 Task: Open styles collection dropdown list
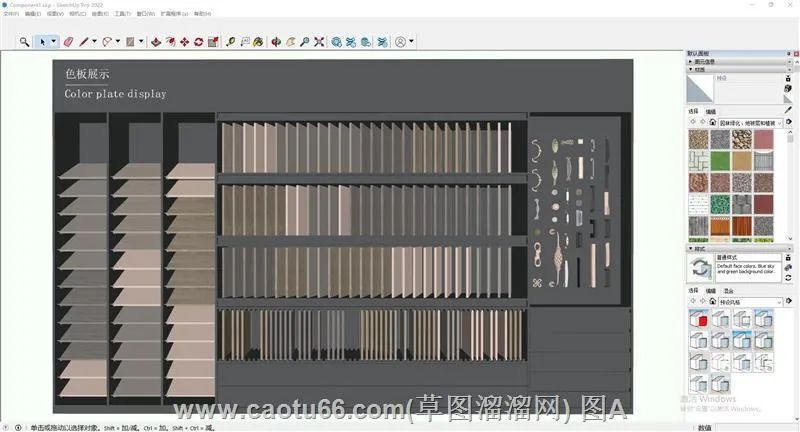coord(751,302)
